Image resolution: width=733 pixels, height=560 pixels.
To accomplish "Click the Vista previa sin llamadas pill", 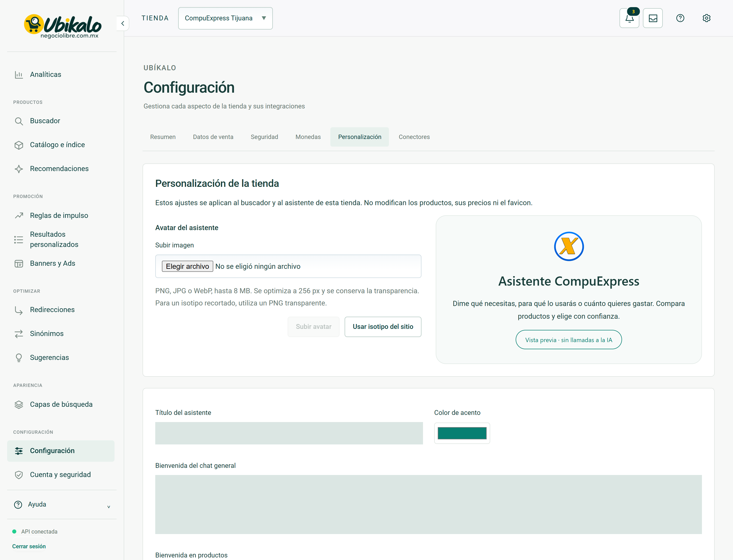I will coord(569,340).
